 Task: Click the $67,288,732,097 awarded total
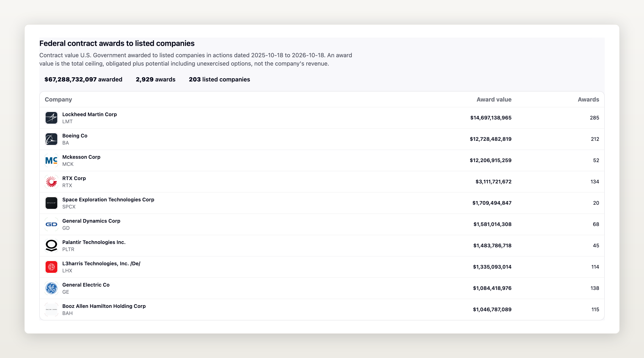click(83, 79)
